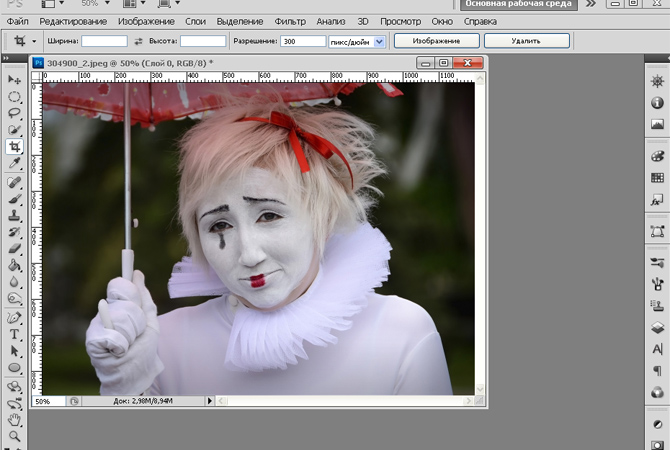Open the Info panel icon
Image resolution: width=670 pixels, height=450 pixels.
[657, 103]
